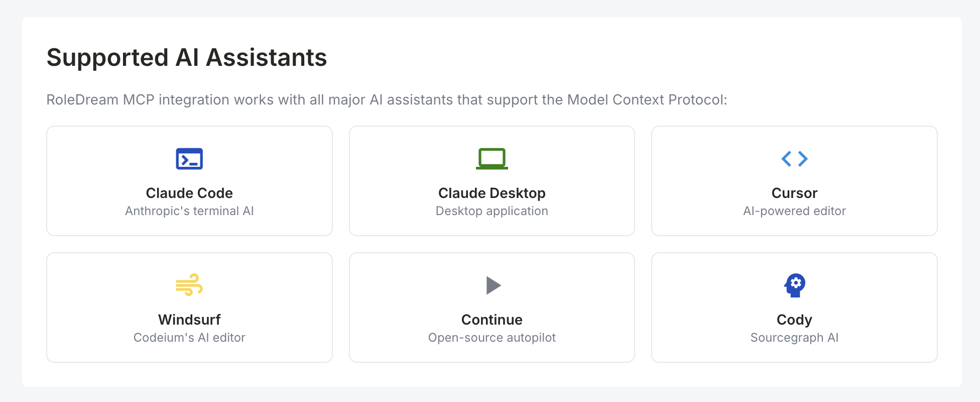
Task: Select the Claude Desktop card
Action: 492,181
